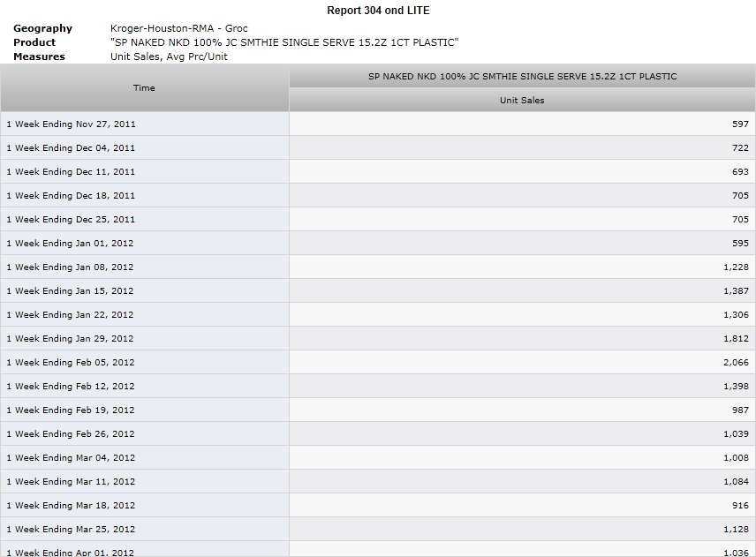
Task: Click unit sales value 1,128
Action: (737, 530)
